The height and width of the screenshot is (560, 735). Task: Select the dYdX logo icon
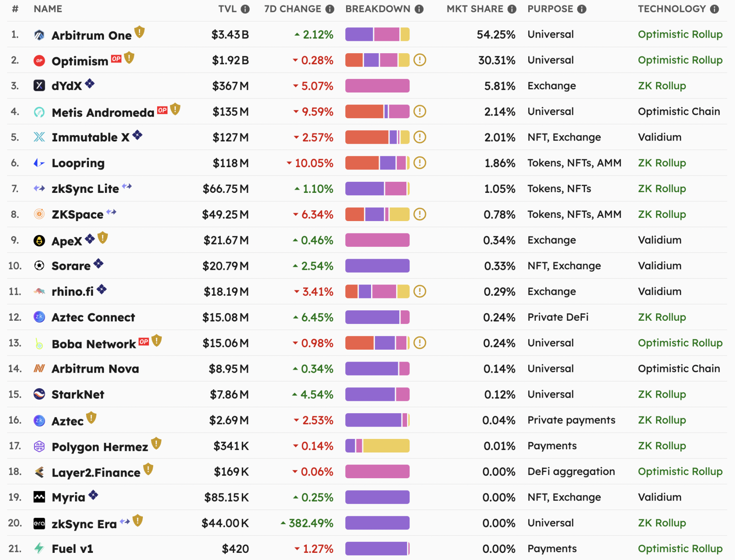click(39, 86)
